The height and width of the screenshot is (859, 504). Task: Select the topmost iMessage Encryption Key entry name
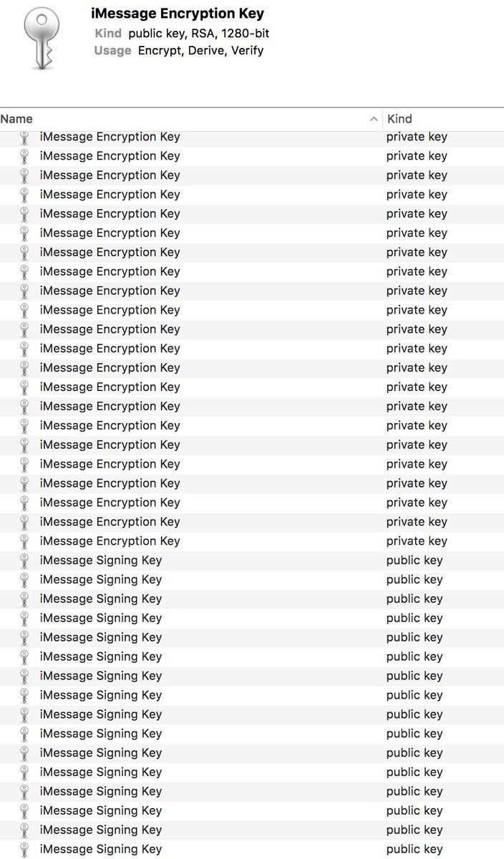point(110,137)
